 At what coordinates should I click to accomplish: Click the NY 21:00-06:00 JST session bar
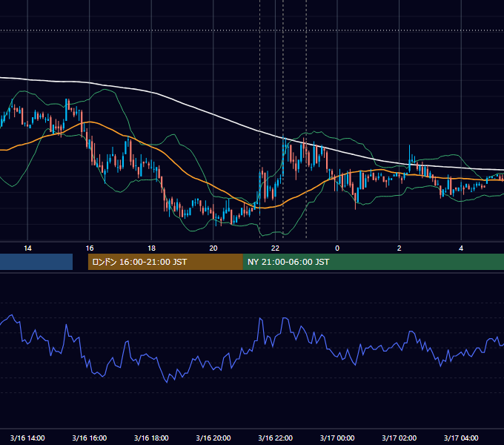tap(373, 262)
